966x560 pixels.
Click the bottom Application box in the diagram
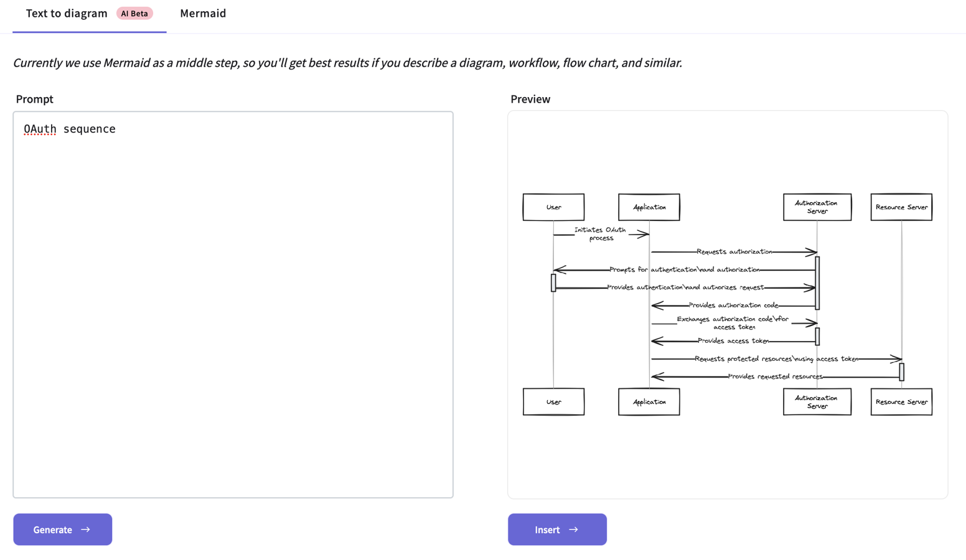pos(649,402)
